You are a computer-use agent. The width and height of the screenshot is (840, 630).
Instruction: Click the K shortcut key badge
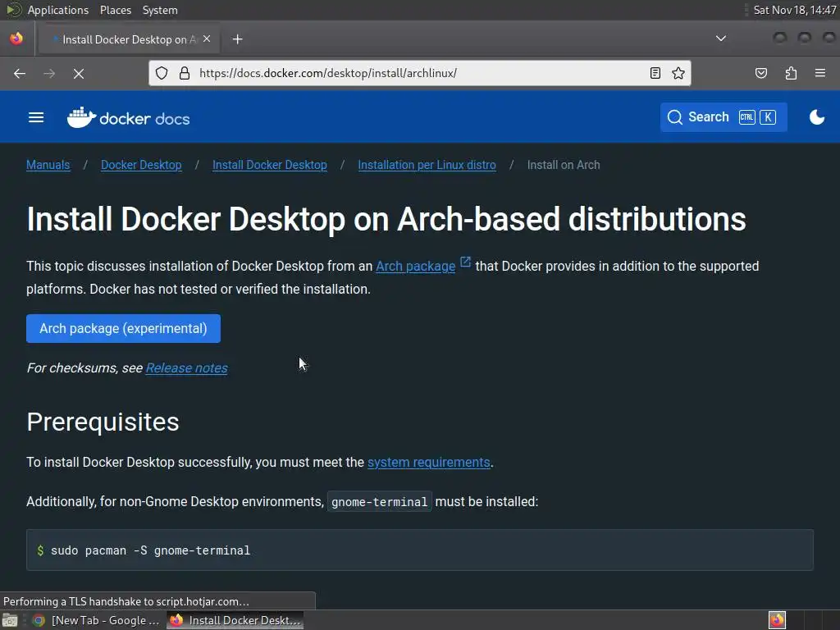(x=768, y=116)
